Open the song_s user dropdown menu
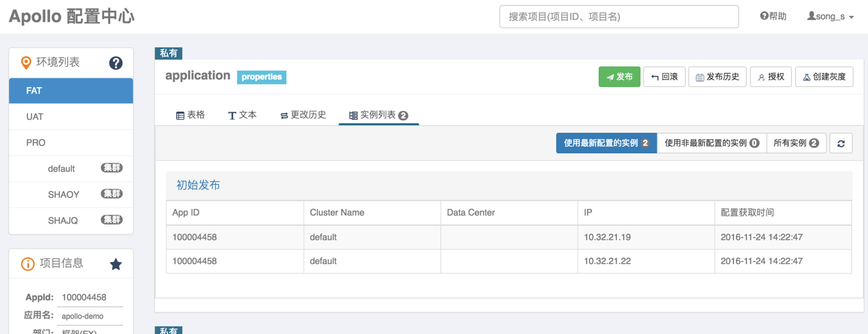The image size is (868, 334). pyautogui.click(x=830, y=16)
